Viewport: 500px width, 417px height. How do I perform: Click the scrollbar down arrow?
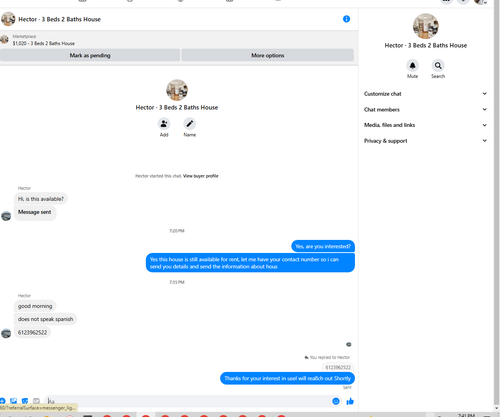497,408
